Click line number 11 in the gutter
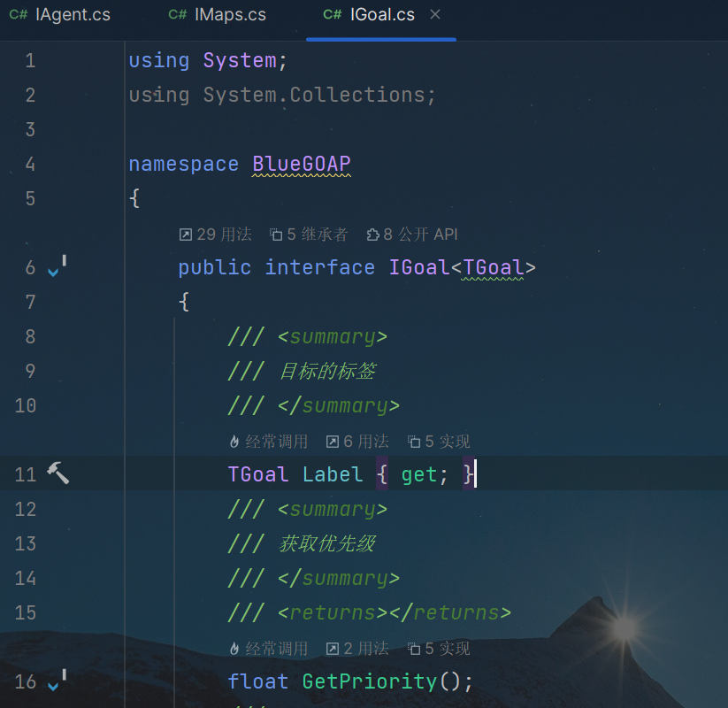The height and width of the screenshot is (708, 728). (x=26, y=474)
